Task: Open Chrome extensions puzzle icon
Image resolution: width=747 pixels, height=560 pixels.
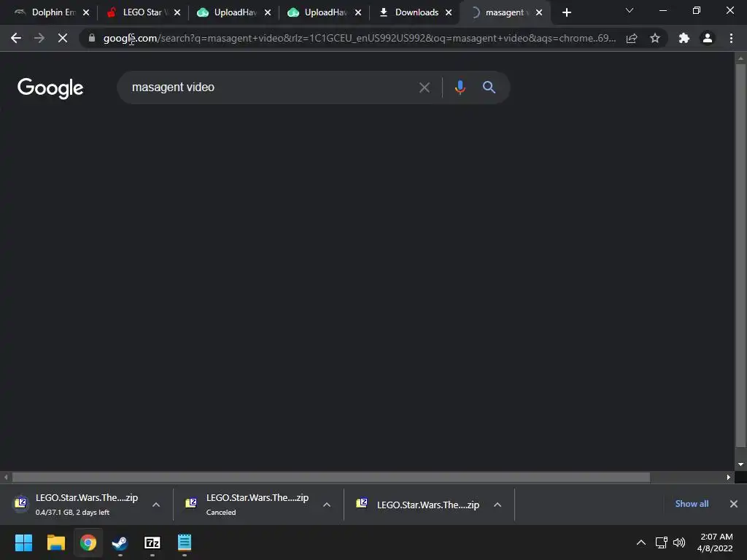Action: pos(684,38)
